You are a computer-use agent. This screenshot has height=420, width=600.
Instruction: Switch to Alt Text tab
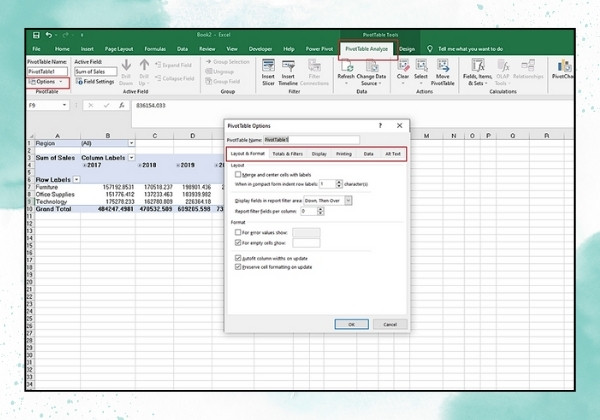click(393, 154)
